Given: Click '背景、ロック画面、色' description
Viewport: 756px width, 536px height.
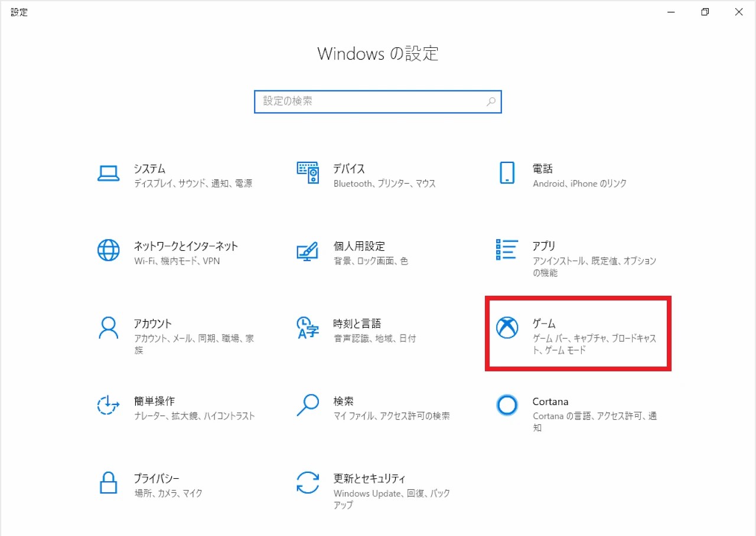Looking at the screenshot, I should [x=371, y=261].
